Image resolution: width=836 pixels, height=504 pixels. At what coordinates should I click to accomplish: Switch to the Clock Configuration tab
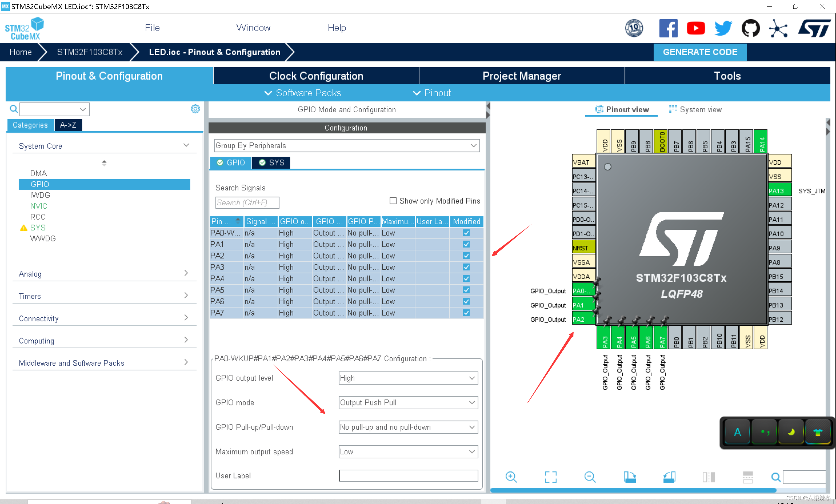[x=316, y=76]
